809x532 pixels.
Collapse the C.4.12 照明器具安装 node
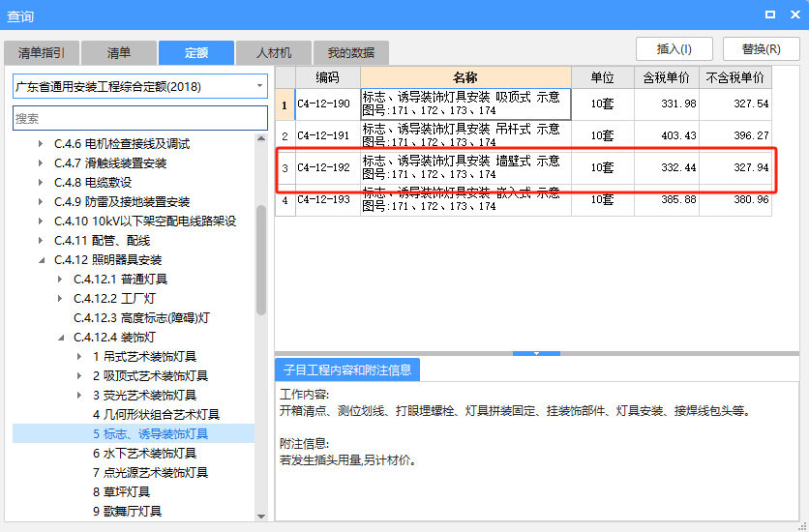click(x=41, y=260)
